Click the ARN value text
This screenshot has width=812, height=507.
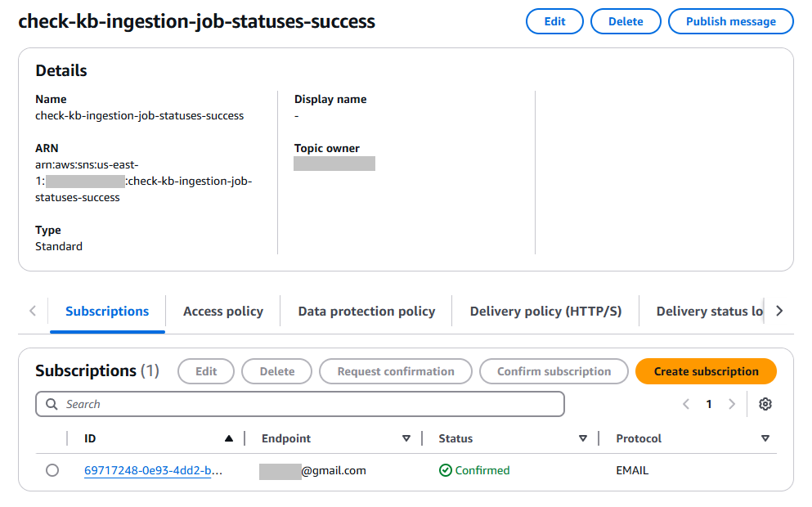point(143,182)
